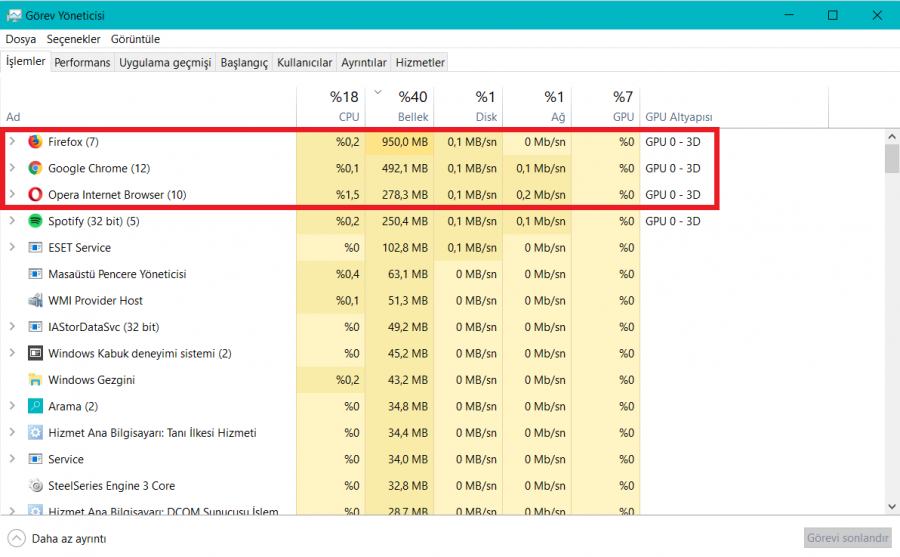Expand the ESET Service entry
Screen dimensions: 900x557
(12, 247)
